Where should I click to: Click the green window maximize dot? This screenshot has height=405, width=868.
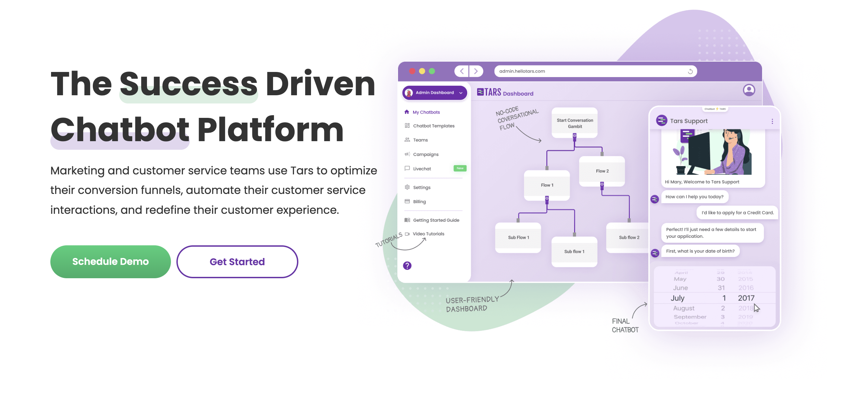point(432,71)
